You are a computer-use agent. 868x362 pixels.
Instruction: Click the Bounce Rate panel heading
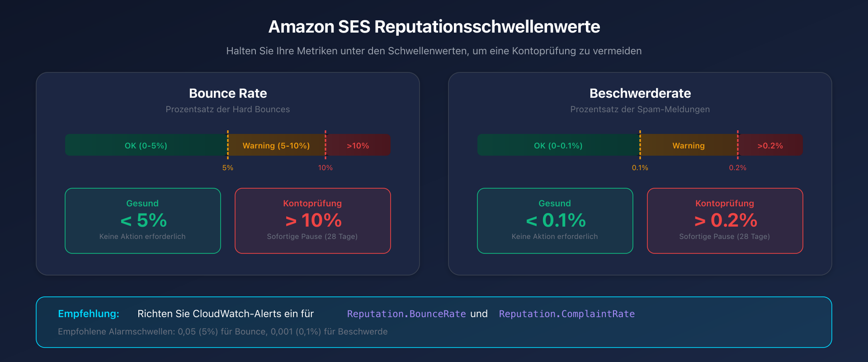[x=228, y=93]
